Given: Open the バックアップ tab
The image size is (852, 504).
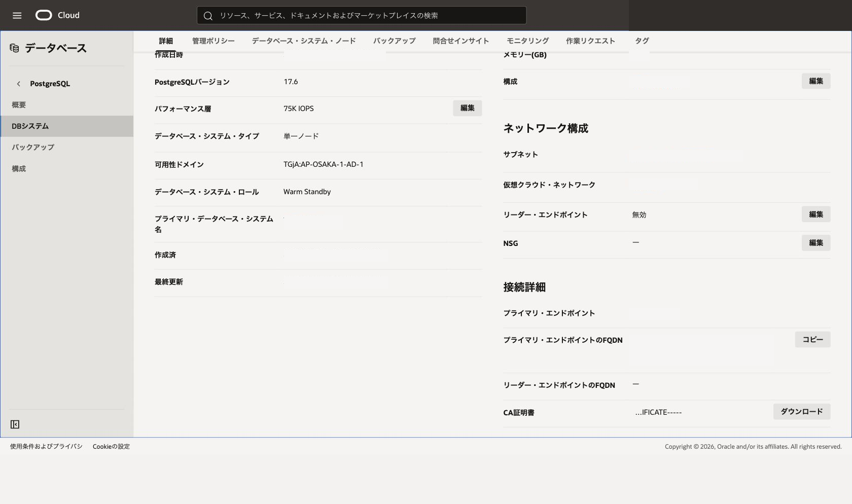Looking at the screenshot, I should [394, 41].
